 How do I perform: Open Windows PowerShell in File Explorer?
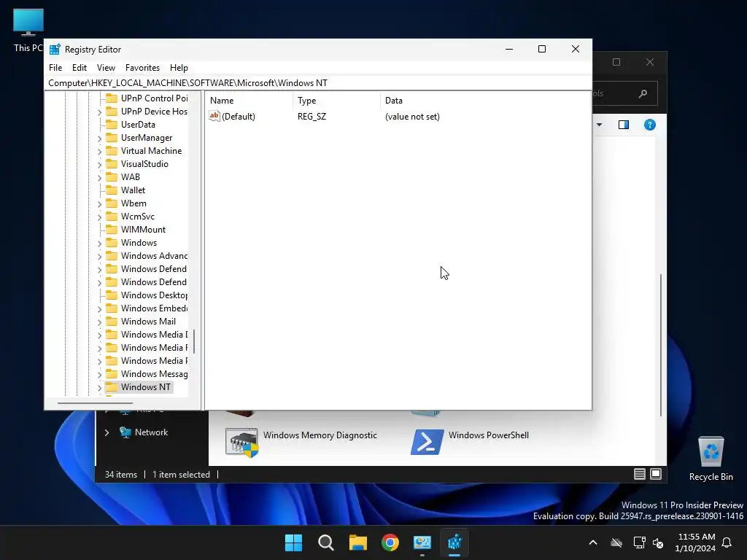click(470, 441)
